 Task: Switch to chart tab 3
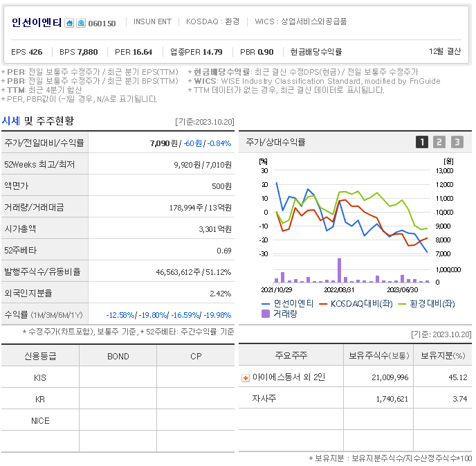point(457,142)
